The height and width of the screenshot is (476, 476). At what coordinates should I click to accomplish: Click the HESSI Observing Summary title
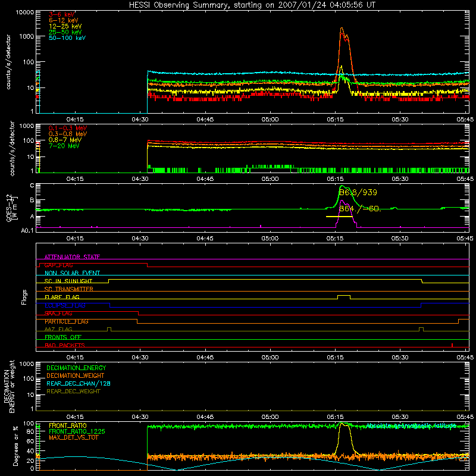pos(252,5)
